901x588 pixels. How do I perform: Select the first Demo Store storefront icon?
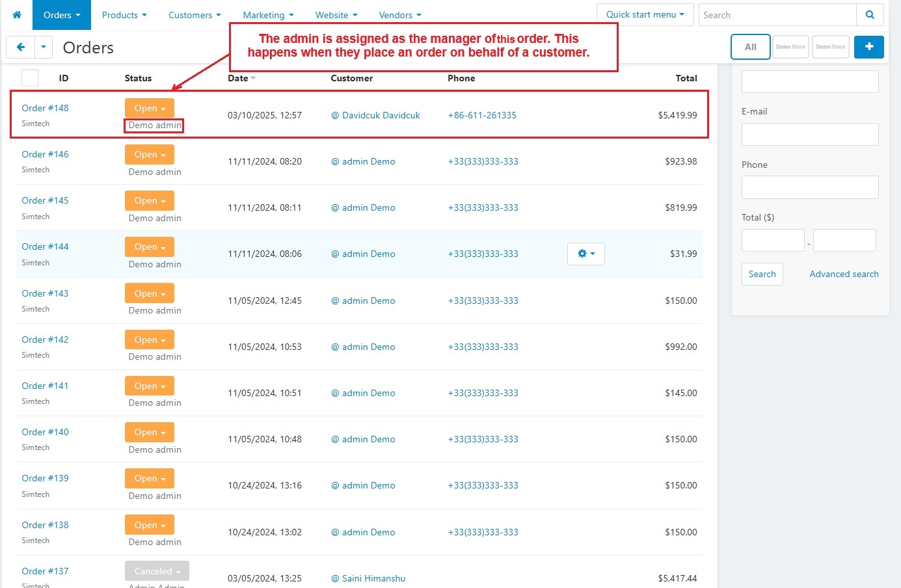pyautogui.click(x=790, y=47)
